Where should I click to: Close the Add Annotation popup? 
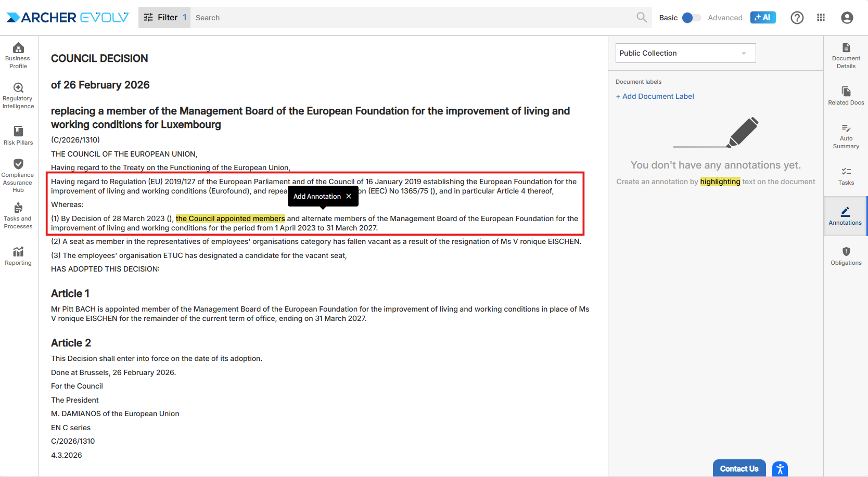pos(349,196)
